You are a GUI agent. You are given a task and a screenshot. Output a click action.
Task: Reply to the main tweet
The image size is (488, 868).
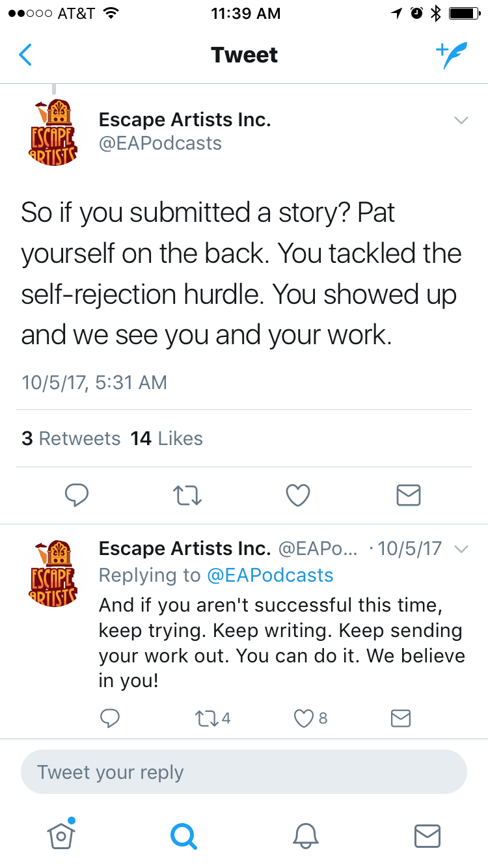[77, 496]
